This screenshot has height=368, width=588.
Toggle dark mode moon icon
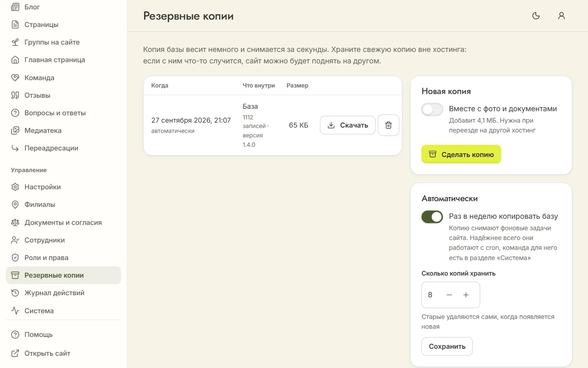click(x=536, y=16)
